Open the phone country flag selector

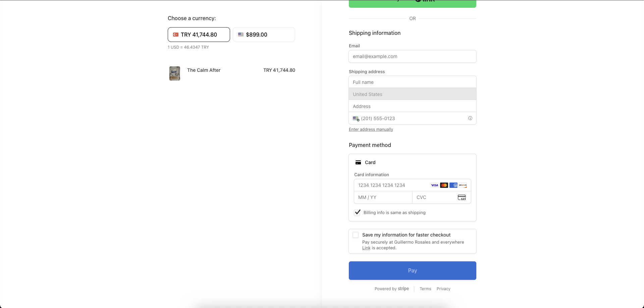coord(356,119)
